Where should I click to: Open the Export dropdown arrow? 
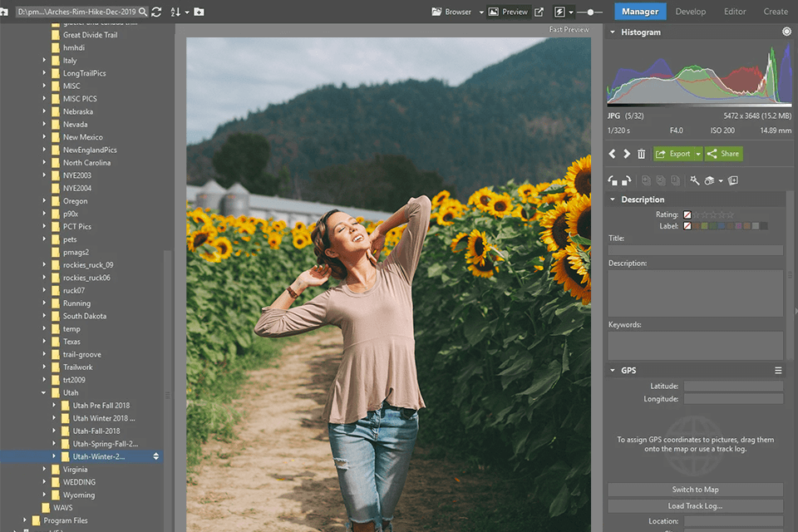click(x=698, y=154)
